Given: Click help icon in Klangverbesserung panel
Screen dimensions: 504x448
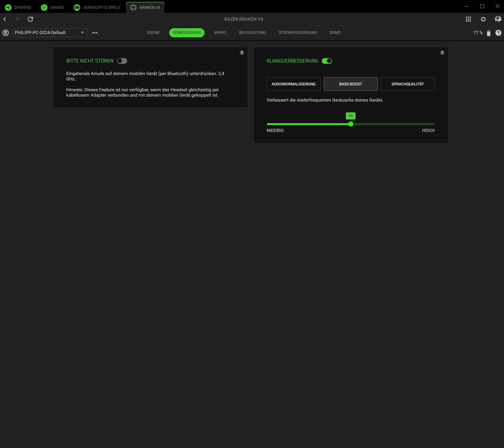Looking at the screenshot, I should tap(442, 53).
